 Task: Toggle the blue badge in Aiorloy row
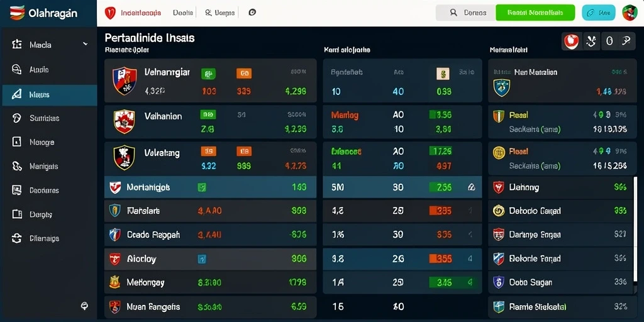click(x=202, y=259)
